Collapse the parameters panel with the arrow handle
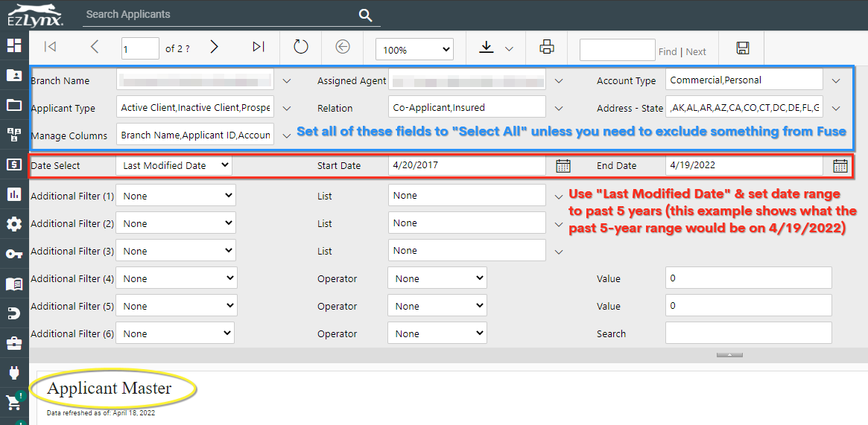The height and width of the screenshot is (425, 868). (729, 355)
